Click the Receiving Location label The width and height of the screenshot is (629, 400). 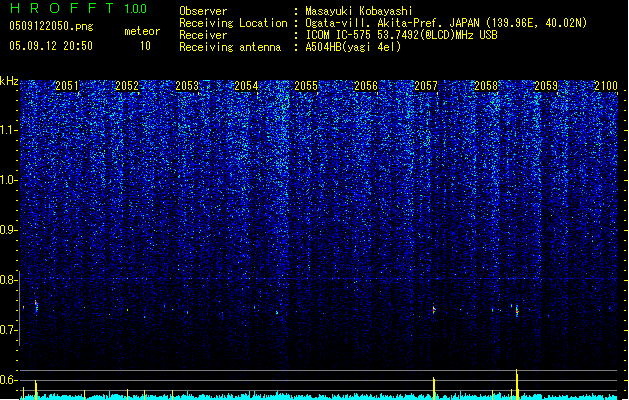[233, 23]
